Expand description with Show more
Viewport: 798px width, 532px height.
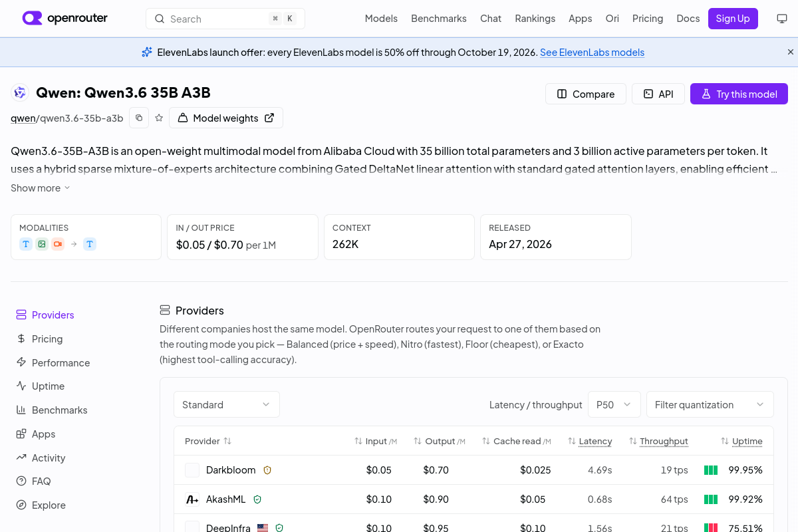click(x=40, y=188)
